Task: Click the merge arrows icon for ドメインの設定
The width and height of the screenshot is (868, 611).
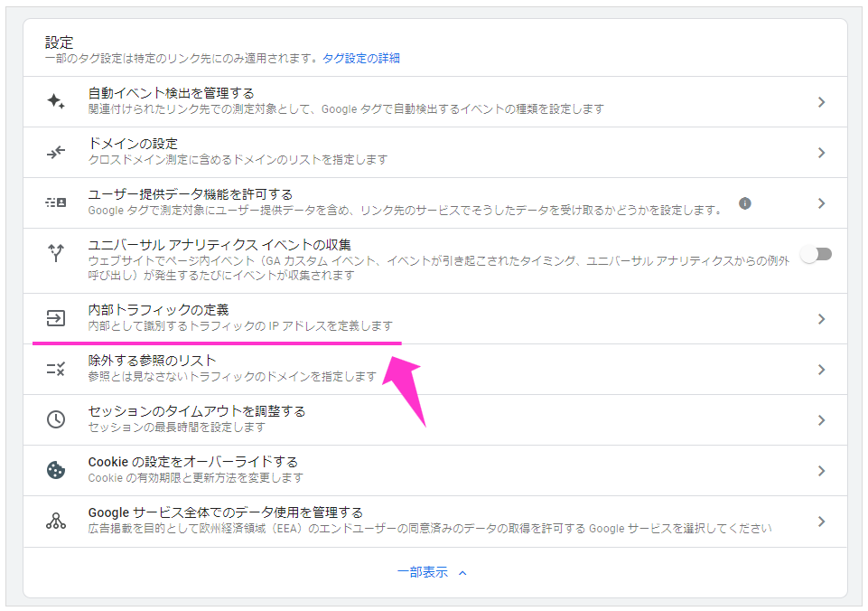Action: coord(56,153)
